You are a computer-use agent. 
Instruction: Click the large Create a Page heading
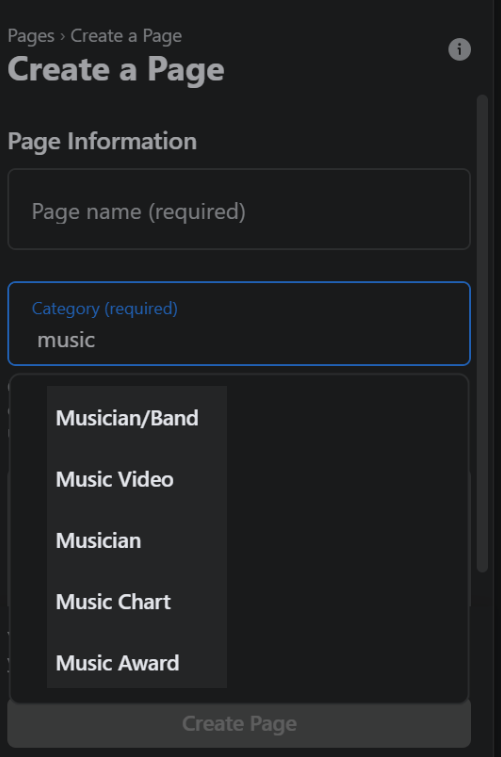116,70
